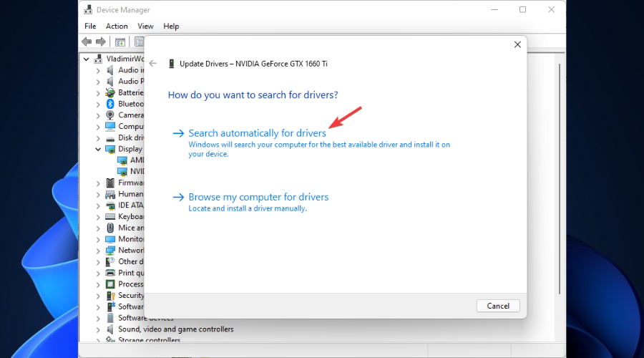
Task: Click the NVIDIA display adapter icon
Action: [122, 171]
